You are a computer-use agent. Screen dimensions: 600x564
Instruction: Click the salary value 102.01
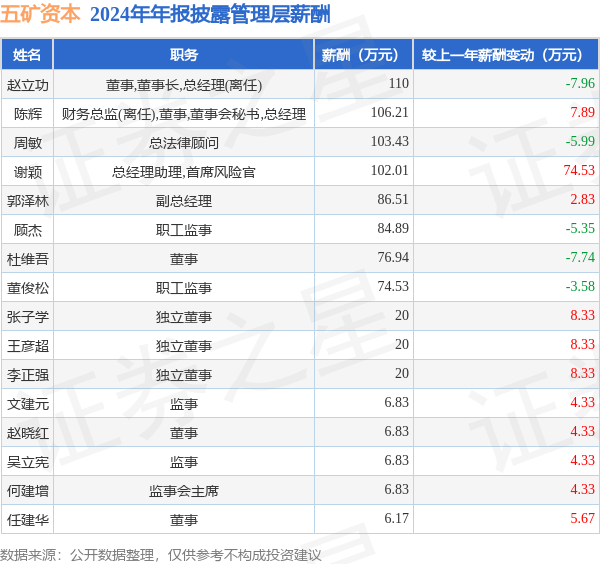(390, 170)
